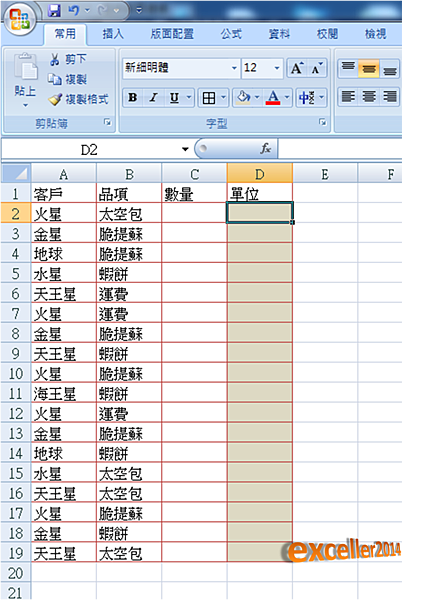Image resolution: width=442 pixels, height=600 pixels.
Task: Apply the fill color bucket
Action: click(x=243, y=98)
